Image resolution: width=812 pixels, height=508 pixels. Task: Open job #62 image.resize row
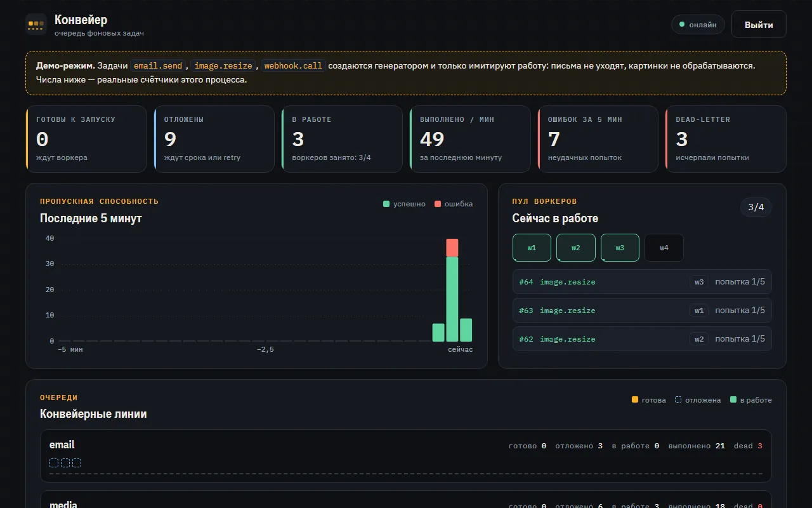642,339
